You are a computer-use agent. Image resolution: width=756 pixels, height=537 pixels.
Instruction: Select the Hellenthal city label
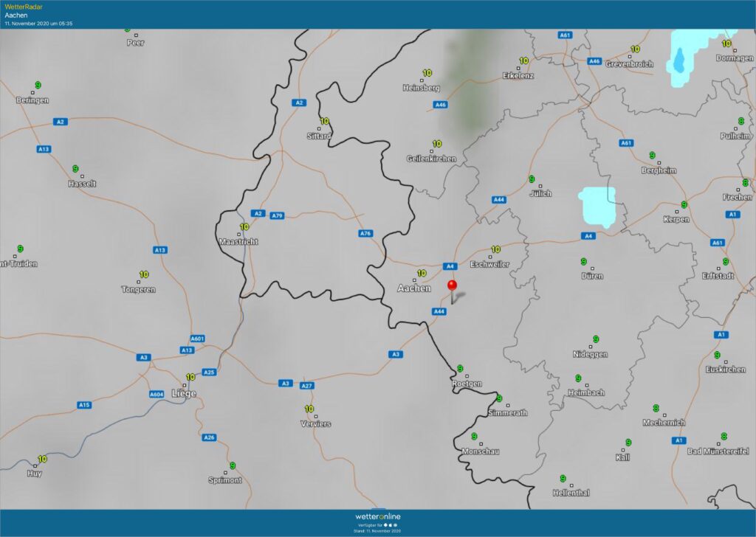tap(571, 493)
